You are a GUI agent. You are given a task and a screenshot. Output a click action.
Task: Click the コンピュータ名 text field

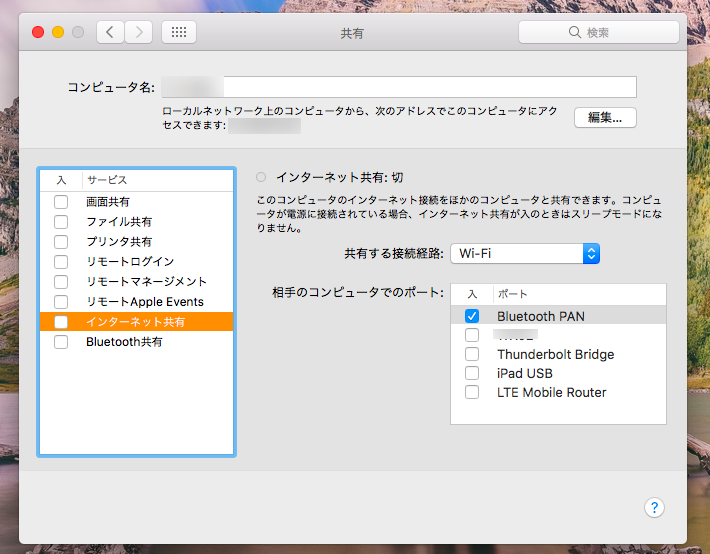click(x=399, y=87)
